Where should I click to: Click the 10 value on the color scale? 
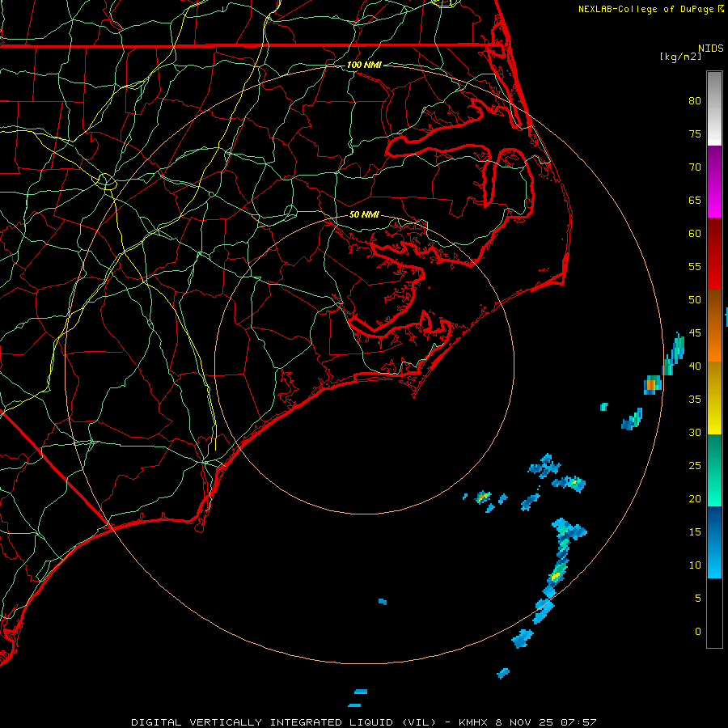695,565
